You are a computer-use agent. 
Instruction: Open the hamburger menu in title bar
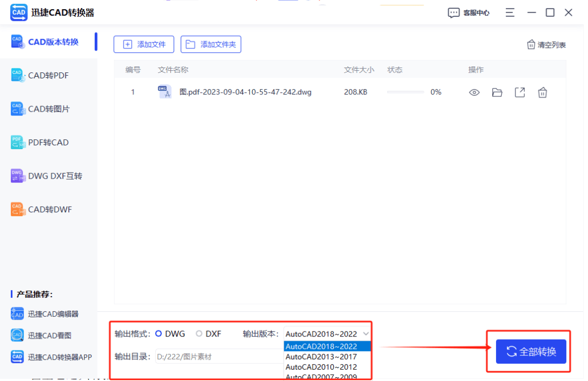coord(510,13)
